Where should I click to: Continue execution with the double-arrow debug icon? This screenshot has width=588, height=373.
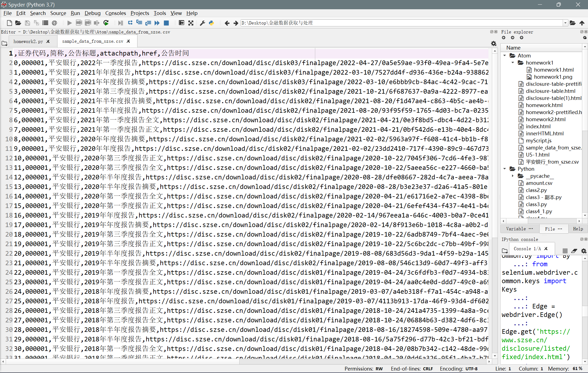pos(157,23)
